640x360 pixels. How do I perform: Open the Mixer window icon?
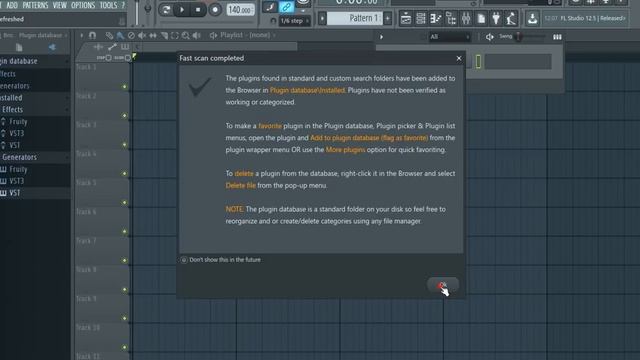tap(466, 18)
